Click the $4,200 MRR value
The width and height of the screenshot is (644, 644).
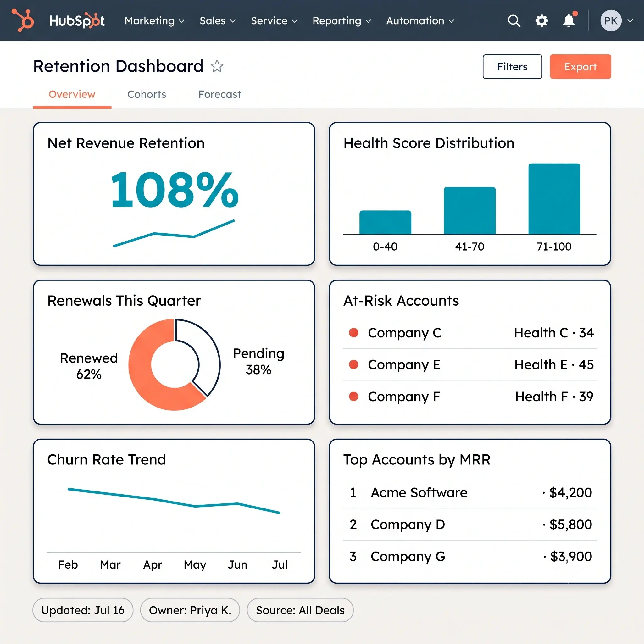tap(570, 492)
